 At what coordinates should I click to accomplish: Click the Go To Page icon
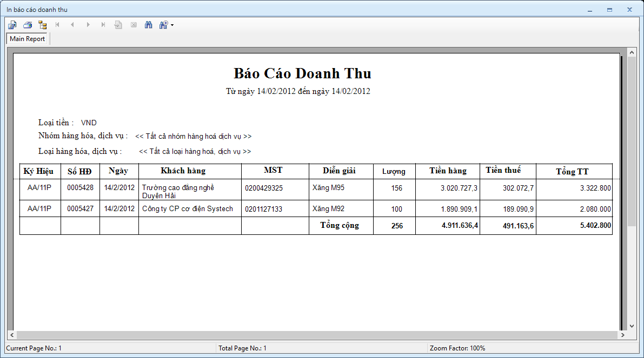[x=118, y=25]
